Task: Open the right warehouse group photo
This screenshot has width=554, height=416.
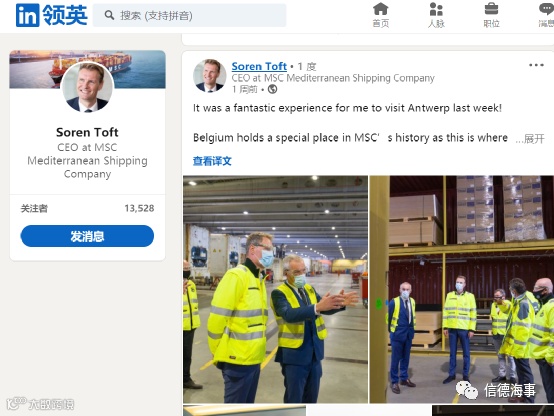Action: 461,289
